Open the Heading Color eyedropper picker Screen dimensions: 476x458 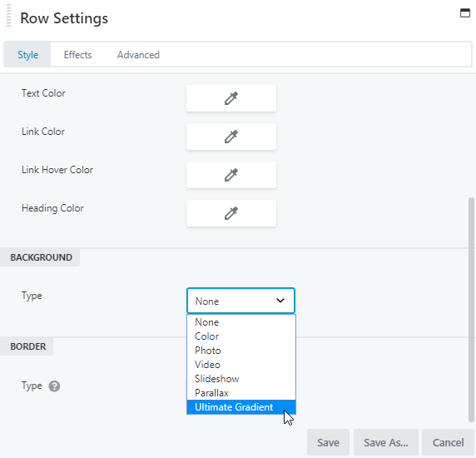231,213
